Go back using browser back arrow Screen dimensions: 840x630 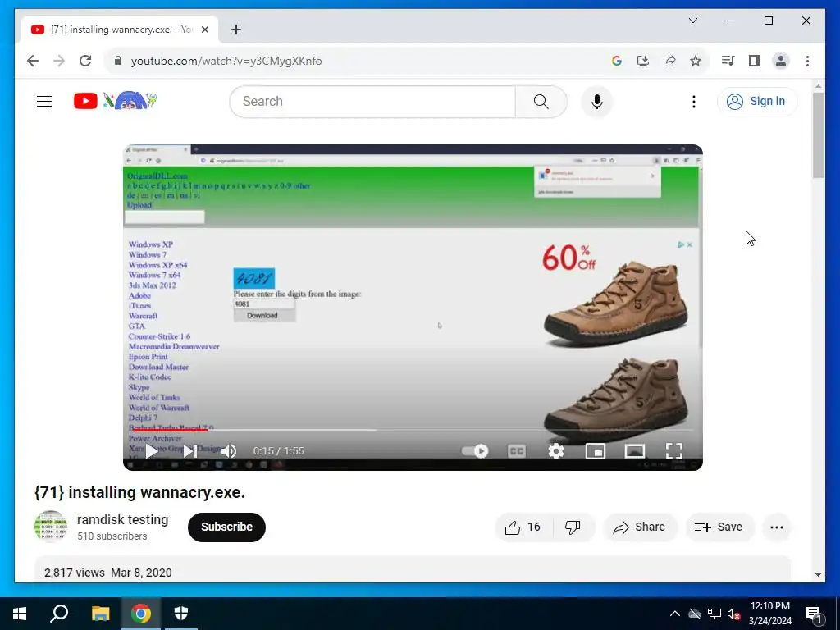33,61
